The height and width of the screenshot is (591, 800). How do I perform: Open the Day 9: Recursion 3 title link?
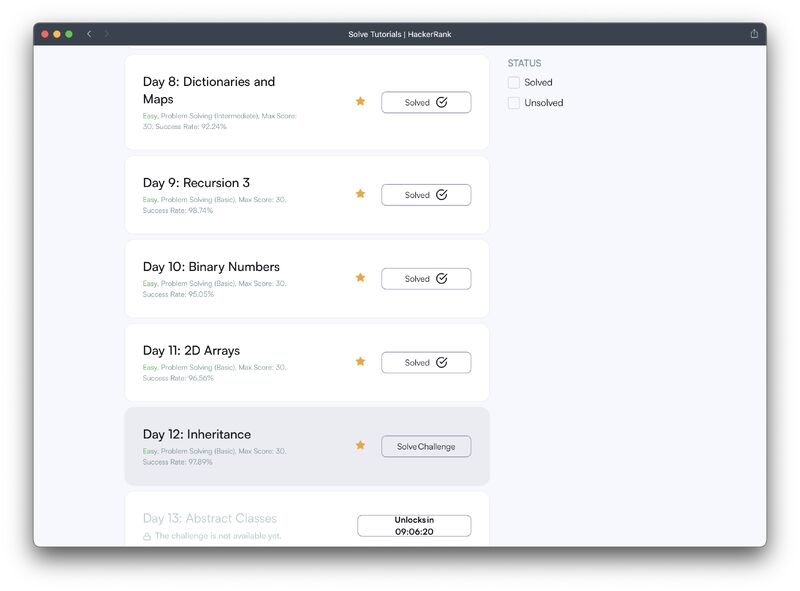(196, 183)
